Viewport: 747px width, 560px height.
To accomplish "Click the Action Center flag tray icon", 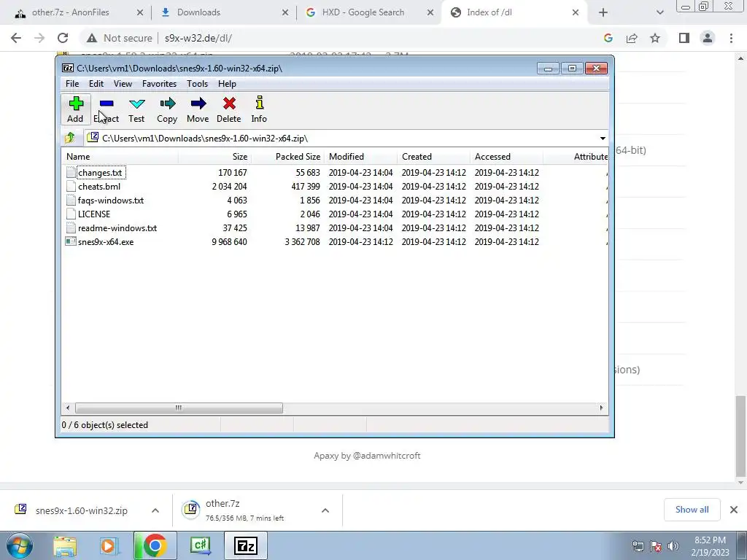I will click(x=656, y=546).
